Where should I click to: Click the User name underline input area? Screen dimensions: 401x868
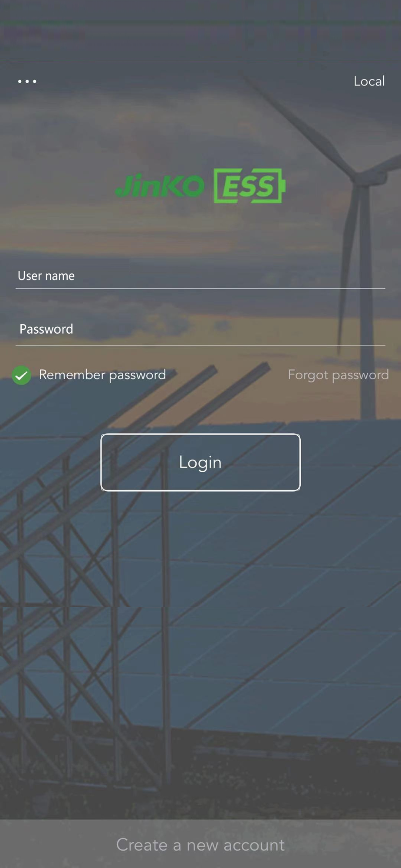(200, 276)
